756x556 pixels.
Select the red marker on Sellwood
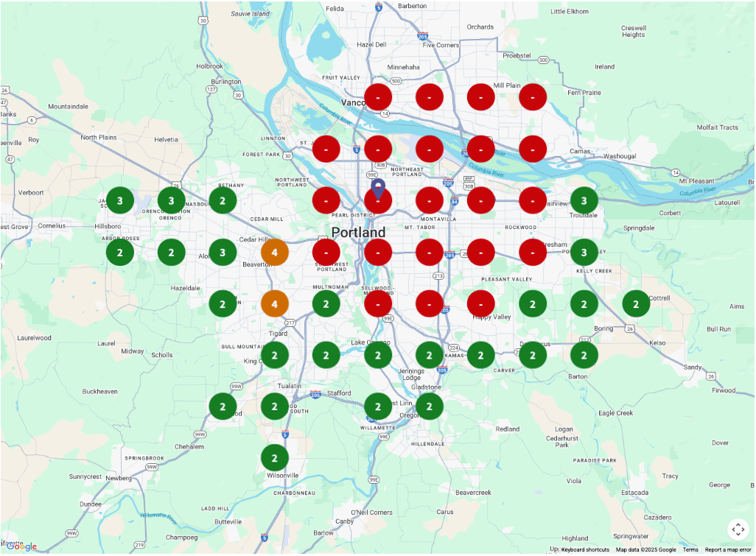pos(378,304)
